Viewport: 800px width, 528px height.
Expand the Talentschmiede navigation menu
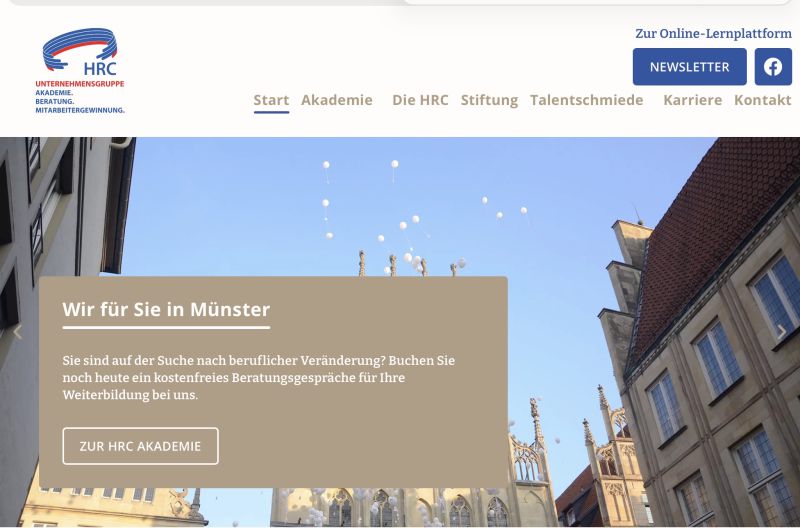pyautogui.click(x=587, y=100)
